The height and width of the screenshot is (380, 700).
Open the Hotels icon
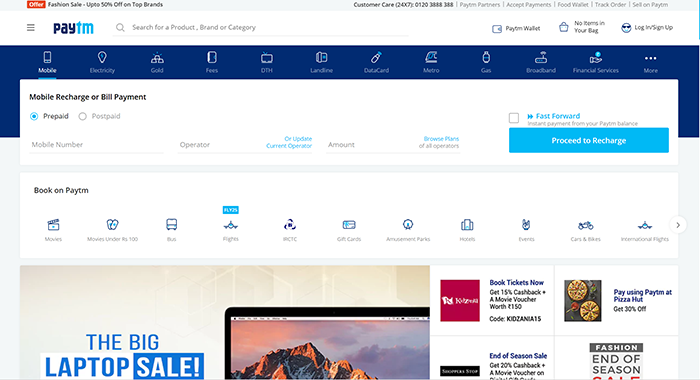[467, 225]
